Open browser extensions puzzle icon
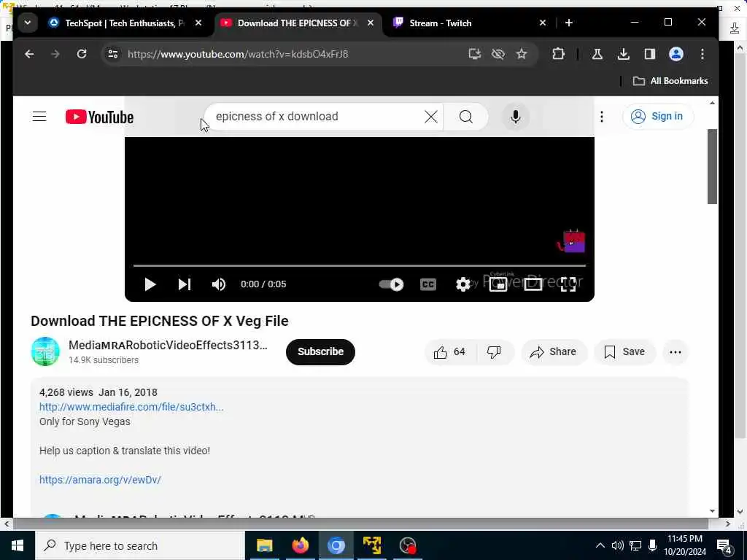 (558, 54)
